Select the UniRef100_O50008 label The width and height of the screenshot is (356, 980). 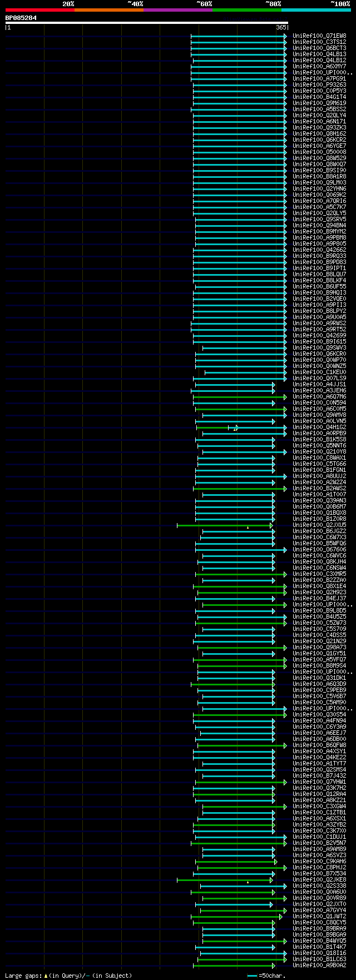[319, 152]
